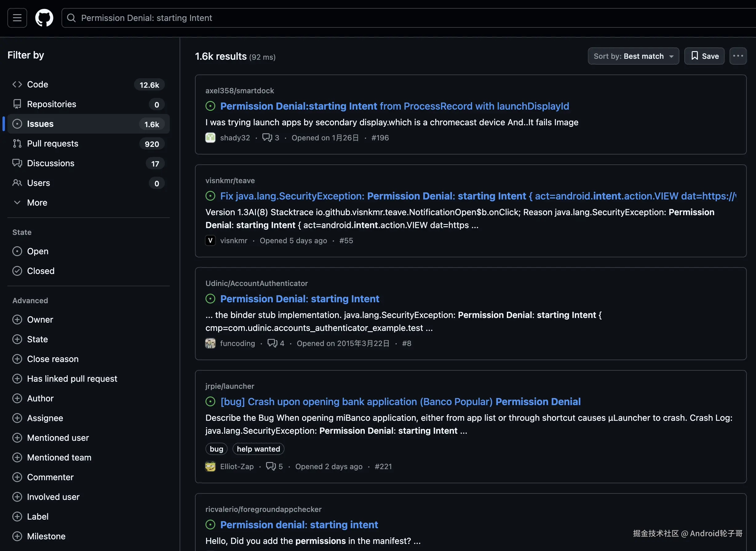Open the Sort by Best match dropdown
The image size is (756, 551).
(633, 56)
